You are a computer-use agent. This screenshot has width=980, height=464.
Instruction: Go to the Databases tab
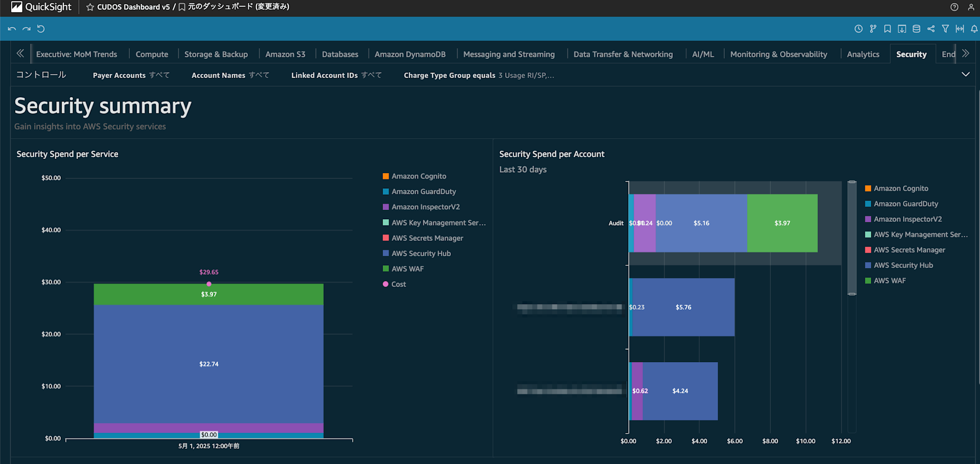tap(340, 54)
